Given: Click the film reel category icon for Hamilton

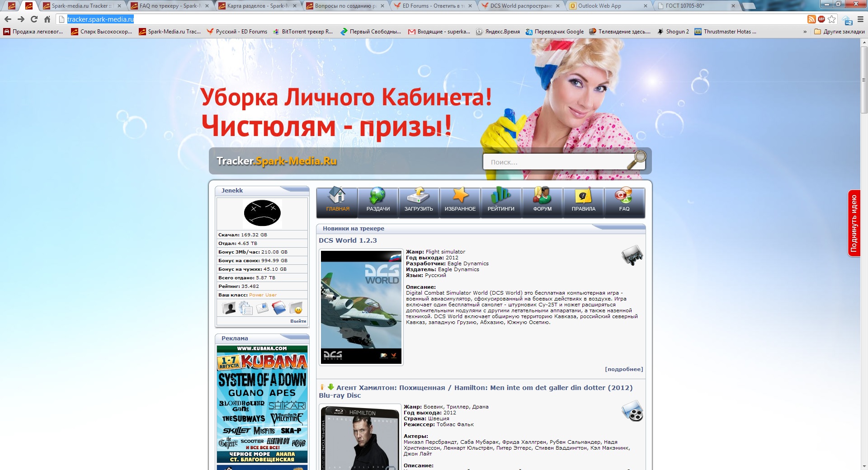Looking at the screenshot, I should tap(632, 411).
